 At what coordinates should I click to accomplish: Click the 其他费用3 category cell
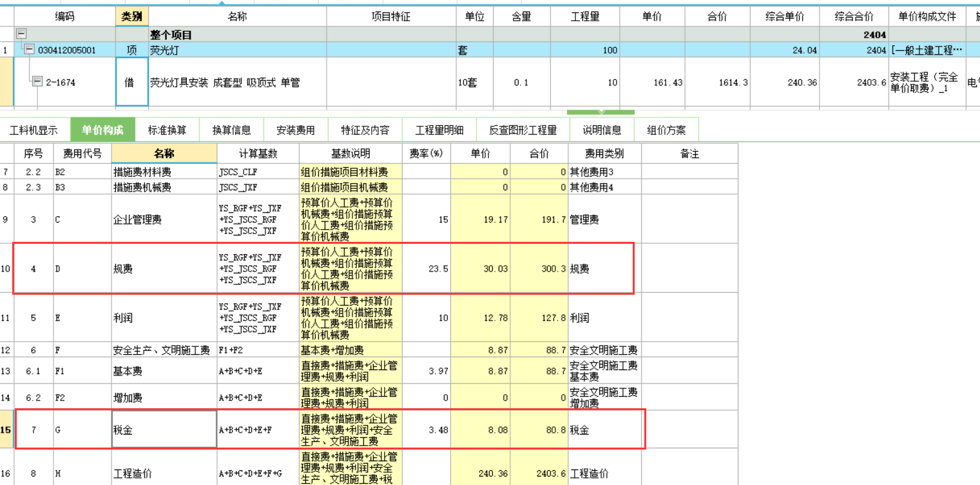point(604,172)
